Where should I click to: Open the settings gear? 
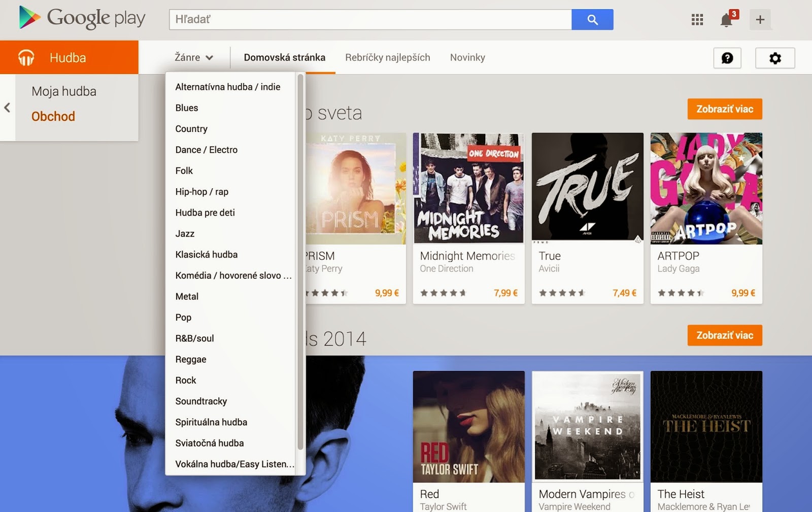[x=775, y=58]
